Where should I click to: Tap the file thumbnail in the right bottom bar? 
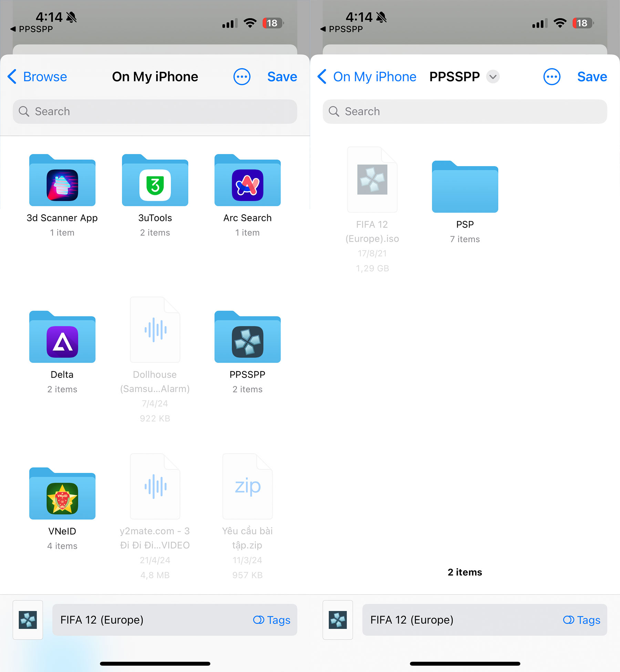(x=338, y=620)
